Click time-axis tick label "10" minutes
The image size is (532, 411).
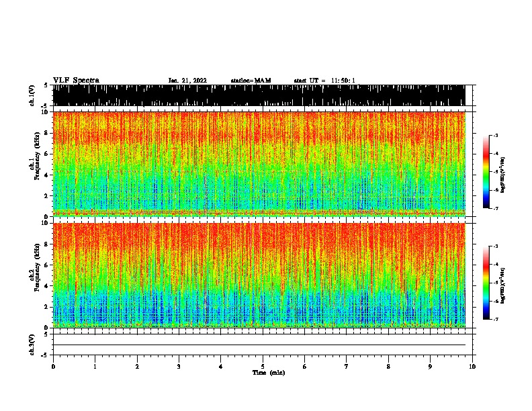pyautogui.click(x=472, y=366)
